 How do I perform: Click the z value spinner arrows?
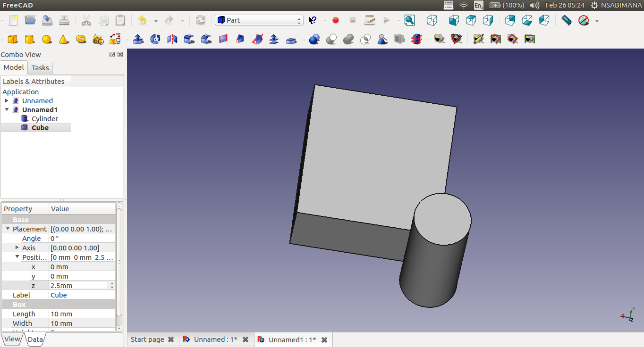point(112,286)
